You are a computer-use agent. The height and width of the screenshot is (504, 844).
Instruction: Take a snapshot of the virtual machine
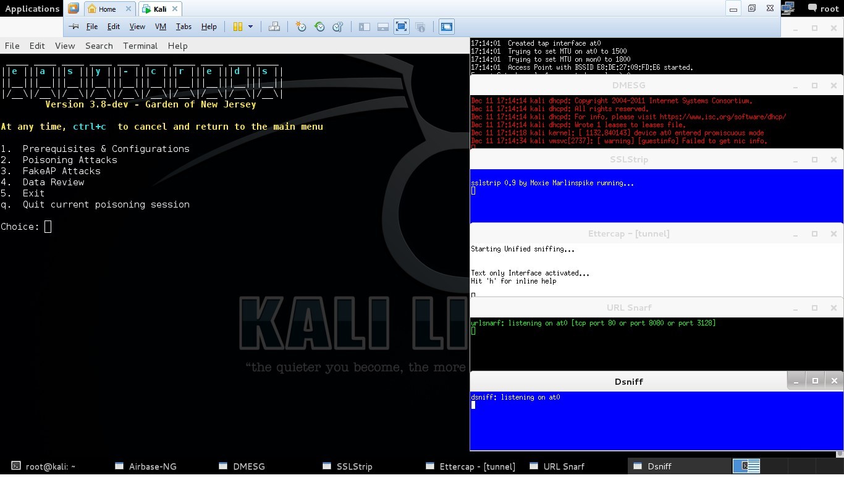click(301, 27)
